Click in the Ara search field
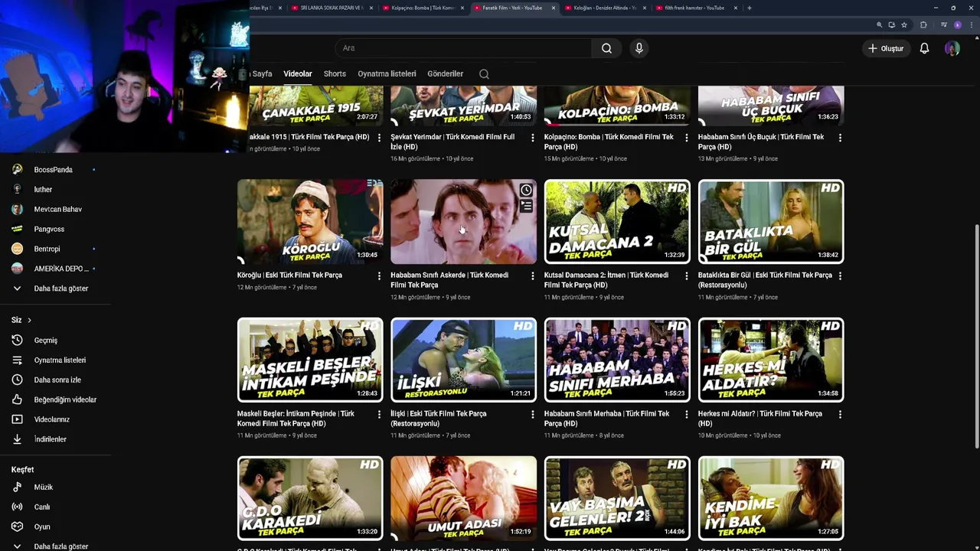 pyautogui.click(x=463, y=48)
